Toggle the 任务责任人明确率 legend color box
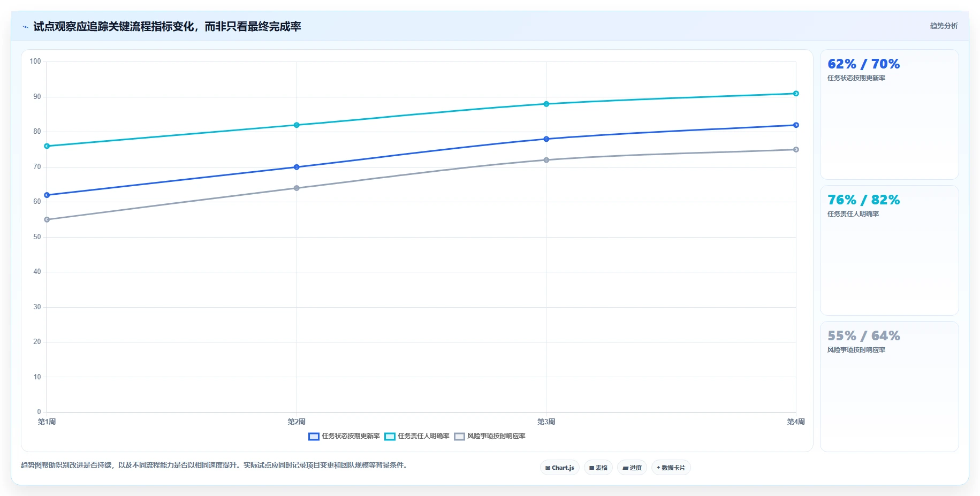 click(x=390, y=437)
